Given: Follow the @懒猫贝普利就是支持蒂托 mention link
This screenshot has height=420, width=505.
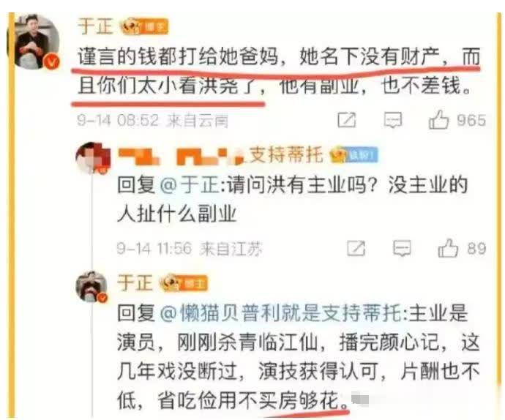Looking at the screenshot, I should pyautogui.click(x=281, y=313).
